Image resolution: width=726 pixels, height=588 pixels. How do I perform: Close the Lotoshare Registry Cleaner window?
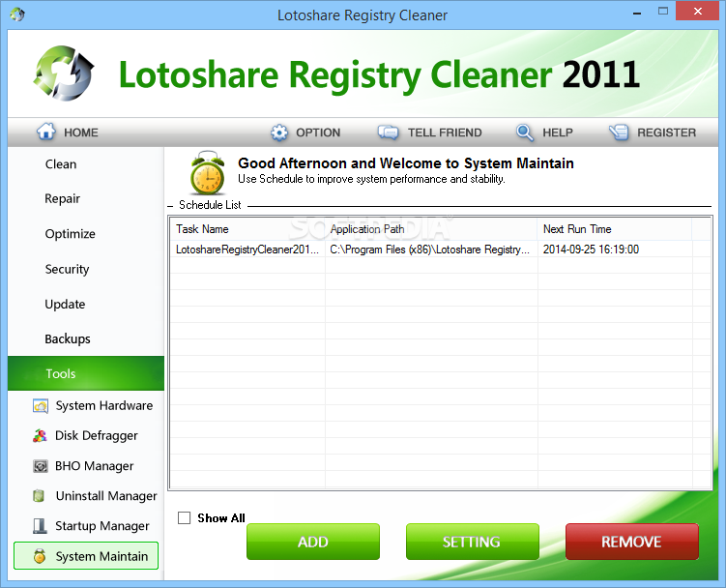pyautogui.click(x=697, y=12)
